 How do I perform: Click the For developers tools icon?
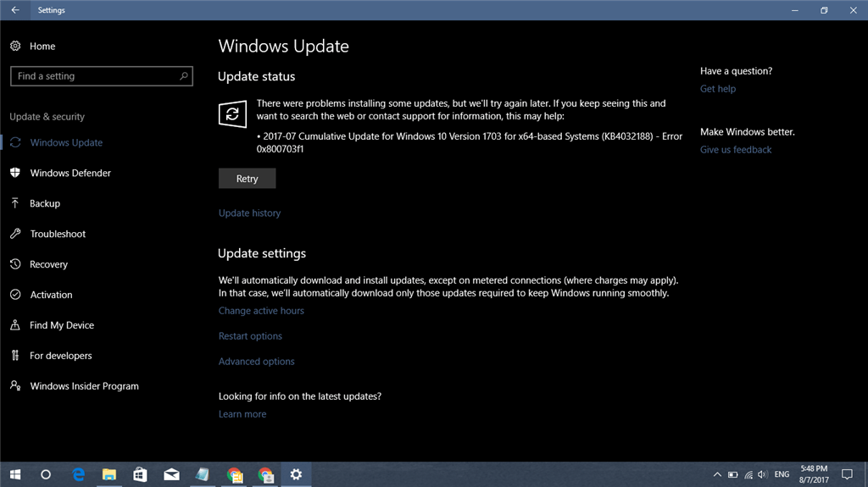pos(15,355)
